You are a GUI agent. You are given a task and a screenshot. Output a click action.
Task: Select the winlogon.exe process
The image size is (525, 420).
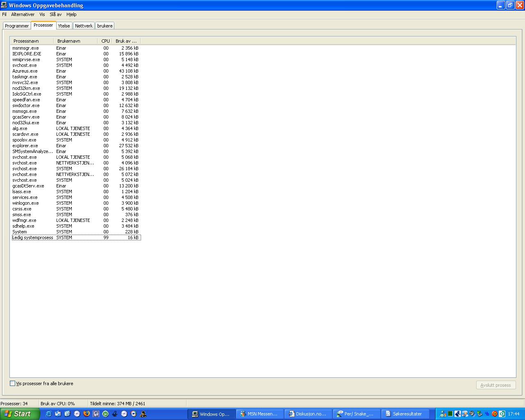tap(76, 203)
